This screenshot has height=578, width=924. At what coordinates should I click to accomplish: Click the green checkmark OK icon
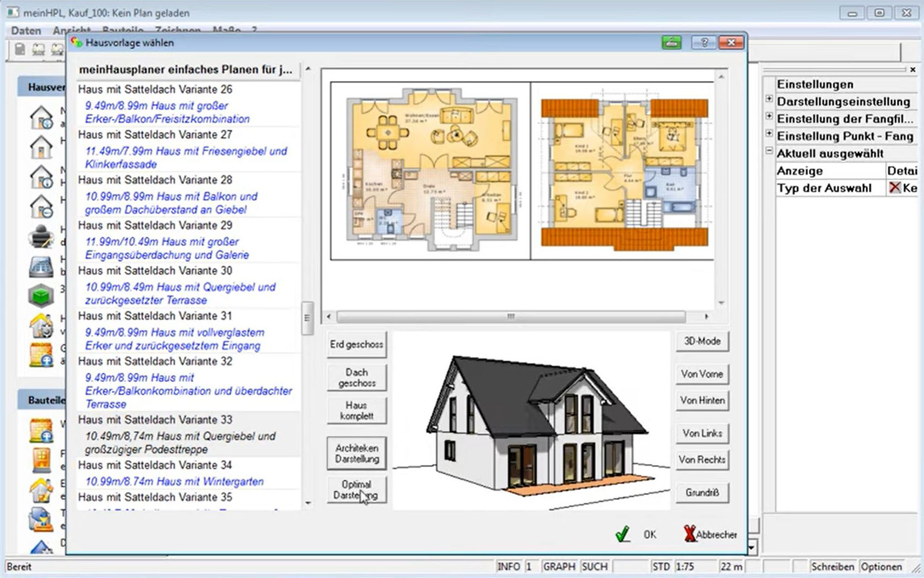click(x=623, y=534)
